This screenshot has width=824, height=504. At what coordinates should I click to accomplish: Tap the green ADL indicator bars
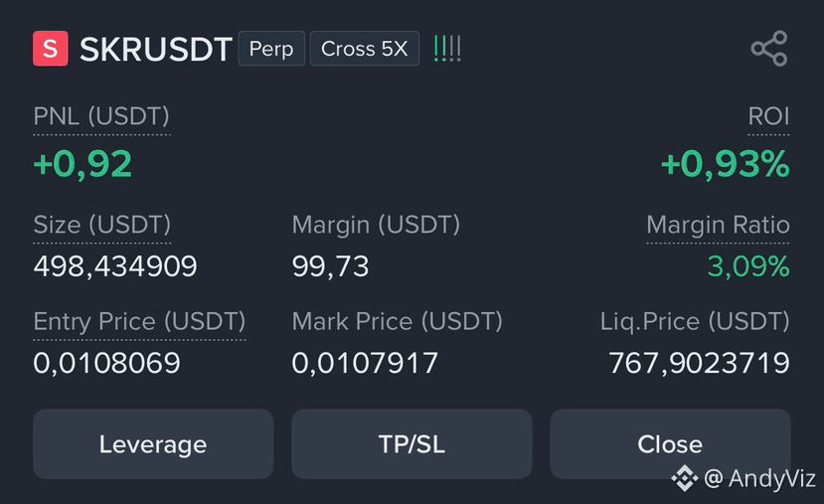[x=447, y=49]
